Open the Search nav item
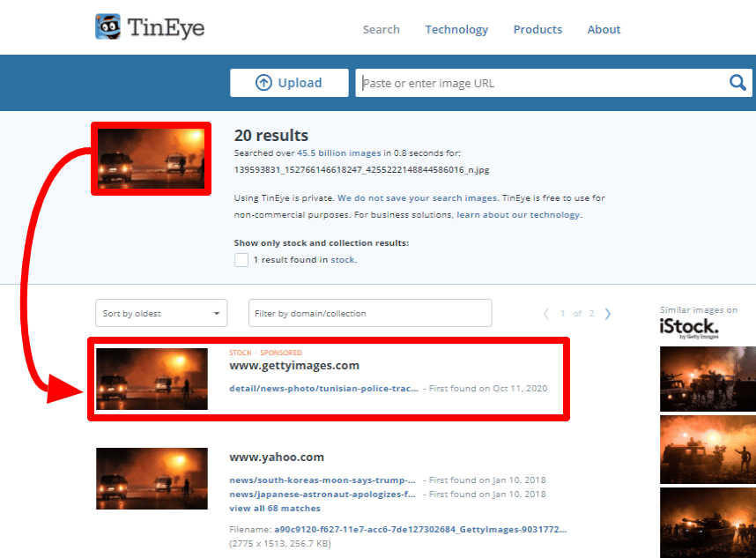The image size is (756, 558). [381, 29]
